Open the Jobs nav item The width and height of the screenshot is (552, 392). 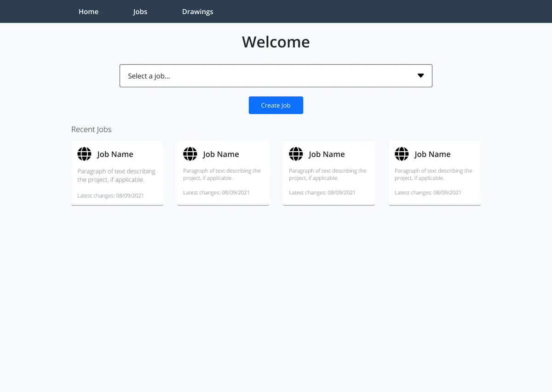pyautogui.click(x=140, y=11)
